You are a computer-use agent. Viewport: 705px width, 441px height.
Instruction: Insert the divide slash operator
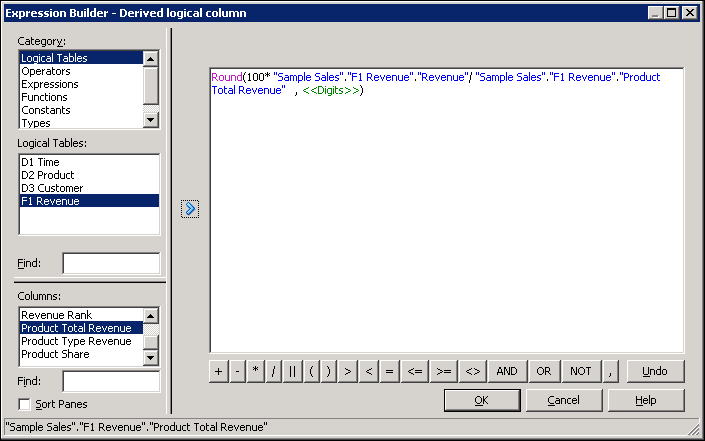click(273, 371)
